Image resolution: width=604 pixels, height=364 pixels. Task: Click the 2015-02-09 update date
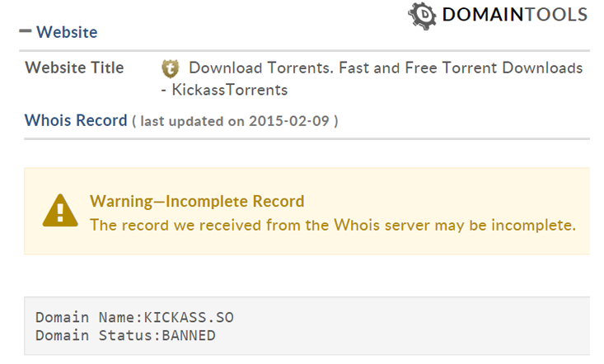300,121
